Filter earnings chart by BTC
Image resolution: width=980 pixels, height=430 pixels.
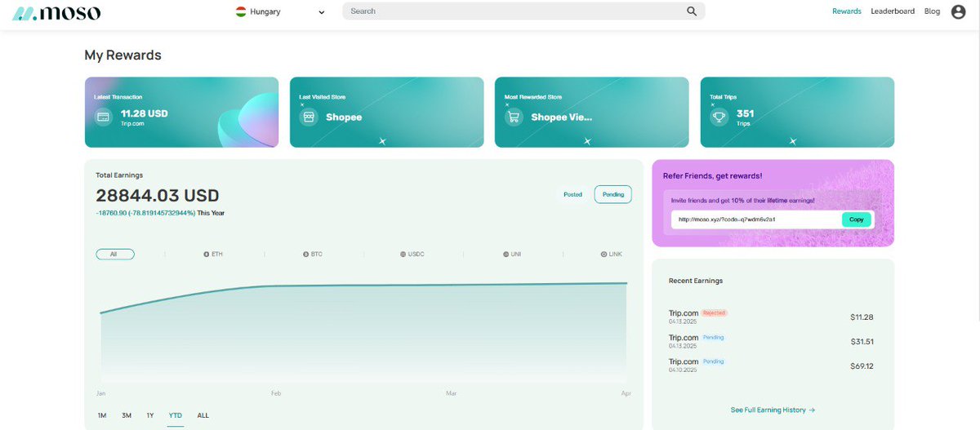(x=312, y=254)
